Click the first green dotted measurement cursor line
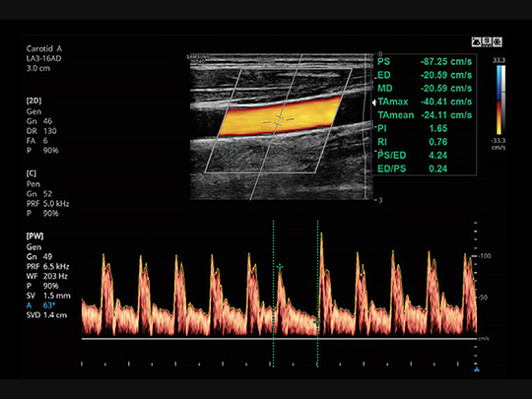This screenshot has height=399, width=532. click(x=273, y=294)
